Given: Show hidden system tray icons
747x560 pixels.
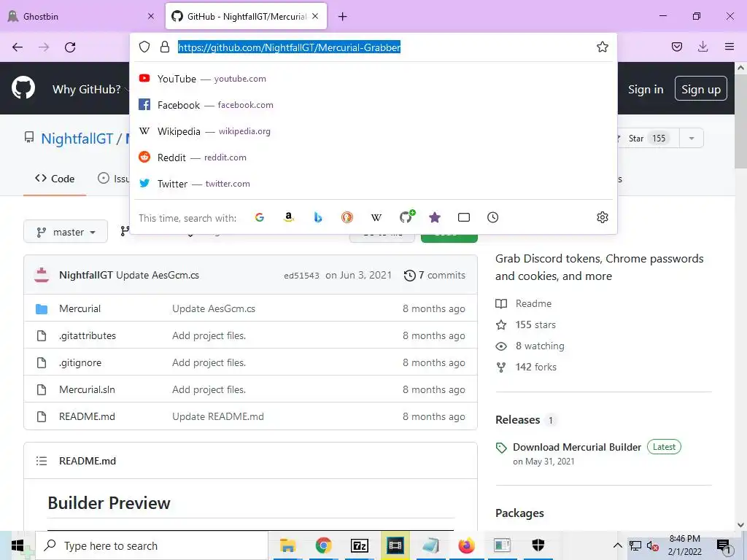Looking at the screenshot, I should pos(617,545).
